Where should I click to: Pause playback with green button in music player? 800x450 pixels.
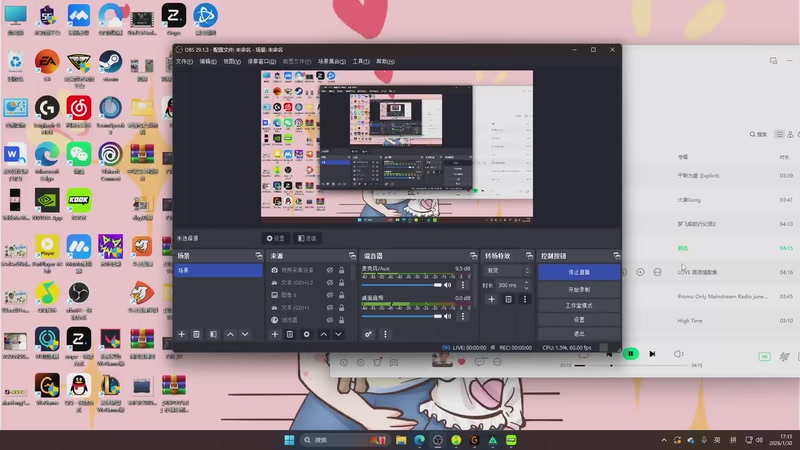pyautogui.click(x=631, y=354)
